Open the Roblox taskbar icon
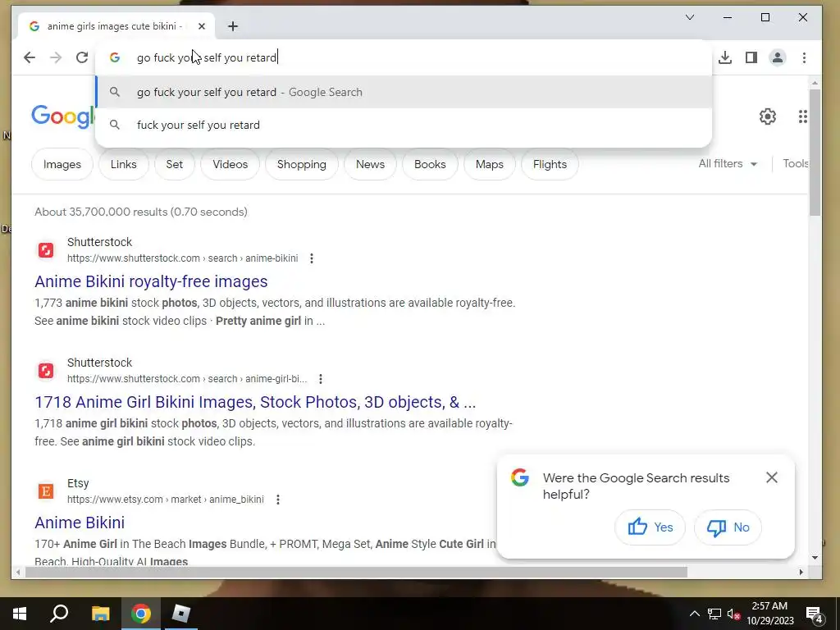Viewport: 840px width, 630px height. pos(180,614)
